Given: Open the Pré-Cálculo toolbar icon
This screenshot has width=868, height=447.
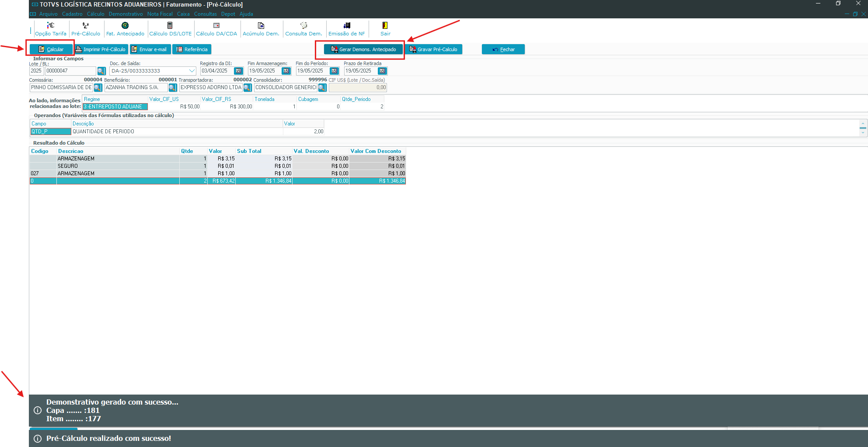Looking at the screenshot, I should 86,29.
